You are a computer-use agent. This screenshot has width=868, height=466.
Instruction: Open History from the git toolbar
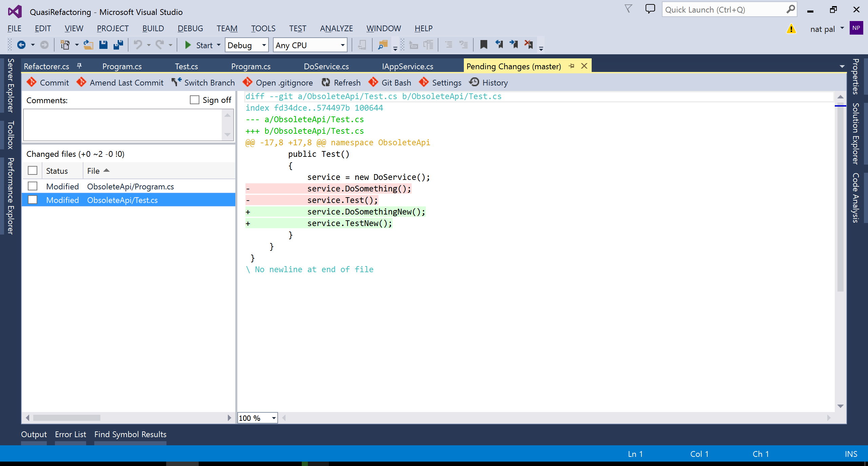(489, 83)
